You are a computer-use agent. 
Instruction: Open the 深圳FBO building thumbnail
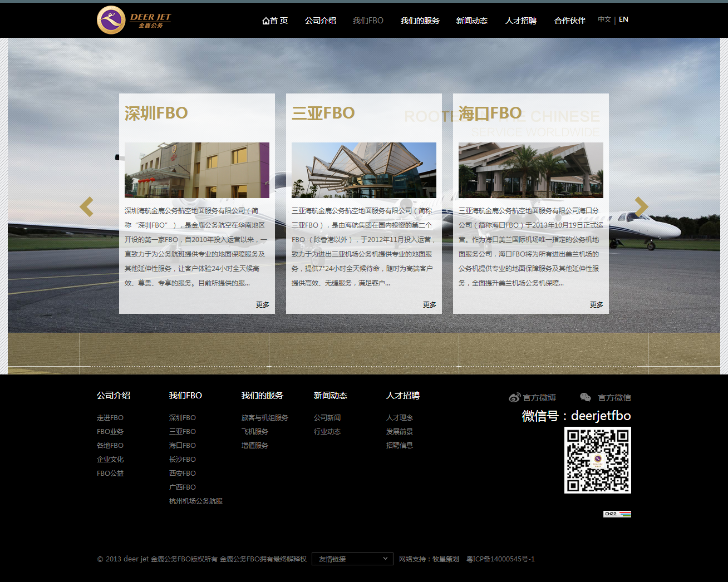[x=197, y=170]
